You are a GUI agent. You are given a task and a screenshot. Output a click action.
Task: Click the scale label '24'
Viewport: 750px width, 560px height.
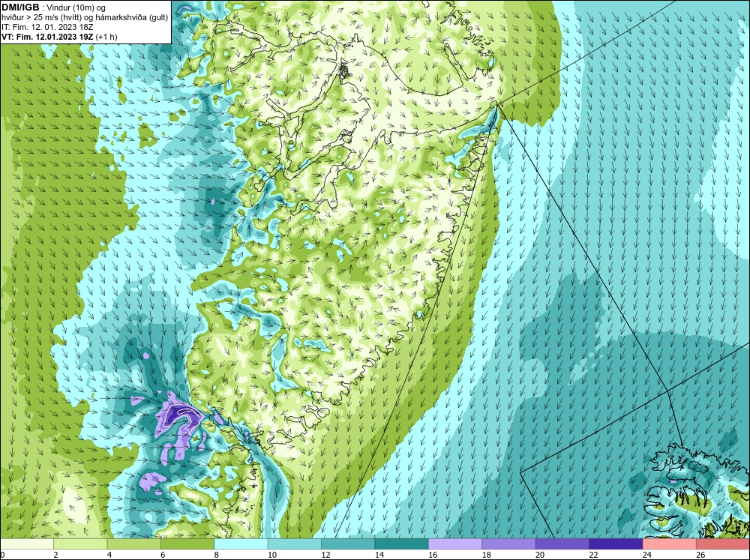pos(647,555)
